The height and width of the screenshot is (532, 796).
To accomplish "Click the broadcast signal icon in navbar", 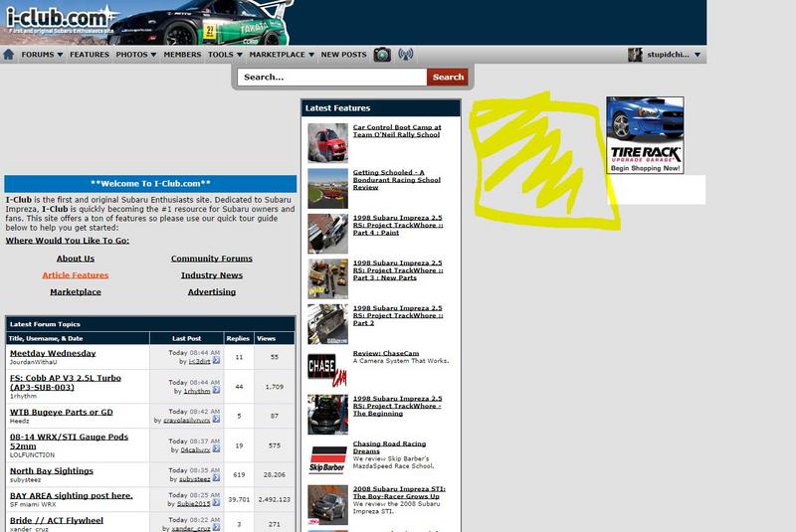I will [405, 55].
